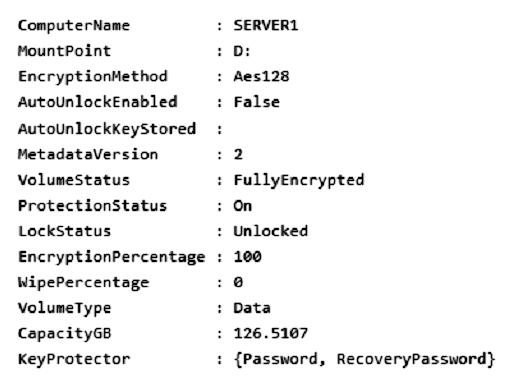Click the KeyProtector property label
The image size is (507, 383).
coord(74,360)
